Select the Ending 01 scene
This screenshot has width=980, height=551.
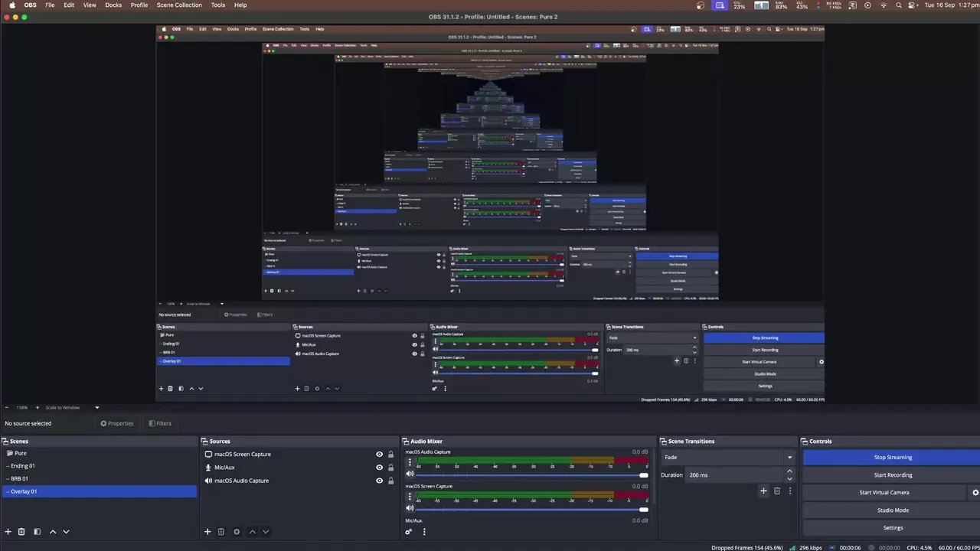coord(100,465)
